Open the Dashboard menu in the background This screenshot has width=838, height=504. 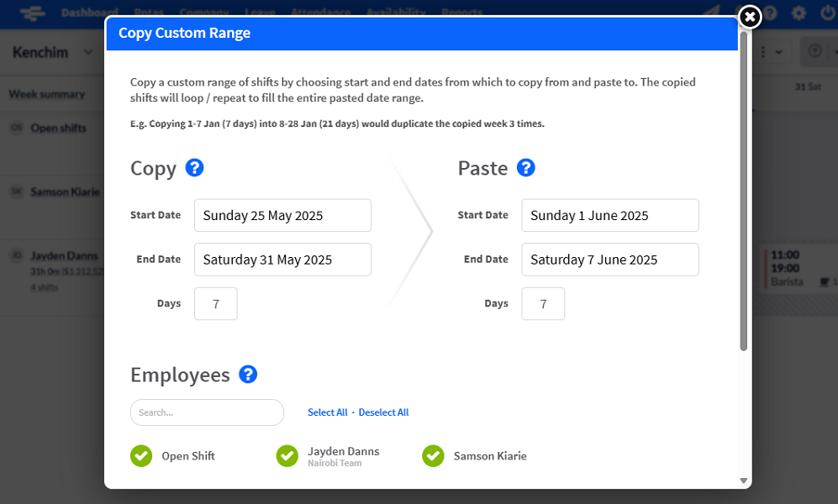point(89,13)
